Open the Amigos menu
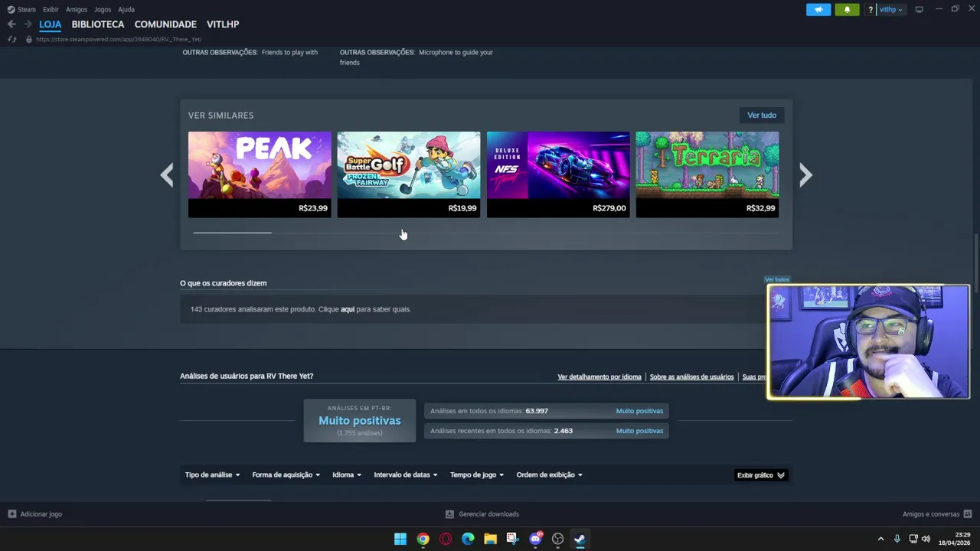The height and width of the screenshot is (551, 980). click(x=77, y=9)
